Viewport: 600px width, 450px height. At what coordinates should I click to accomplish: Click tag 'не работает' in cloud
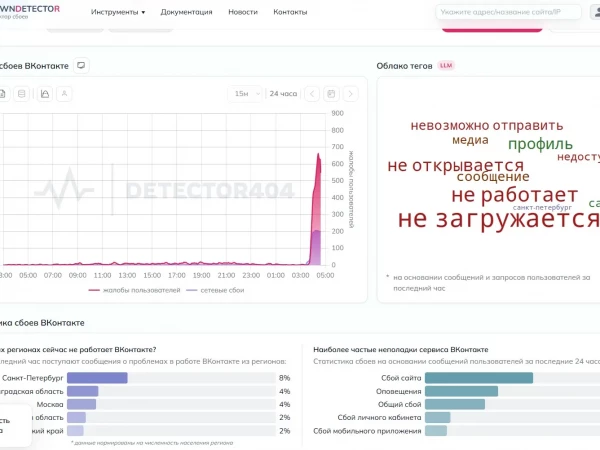(514, 195)
